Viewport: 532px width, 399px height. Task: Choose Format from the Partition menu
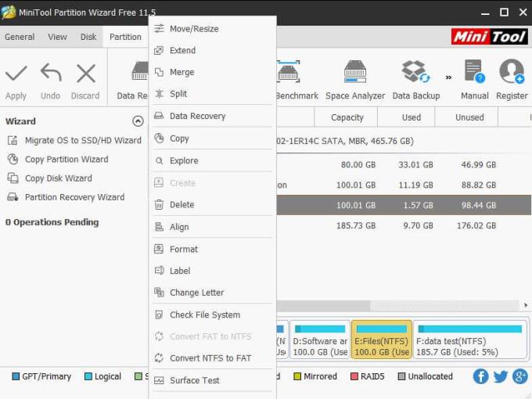tap(212, 250)
